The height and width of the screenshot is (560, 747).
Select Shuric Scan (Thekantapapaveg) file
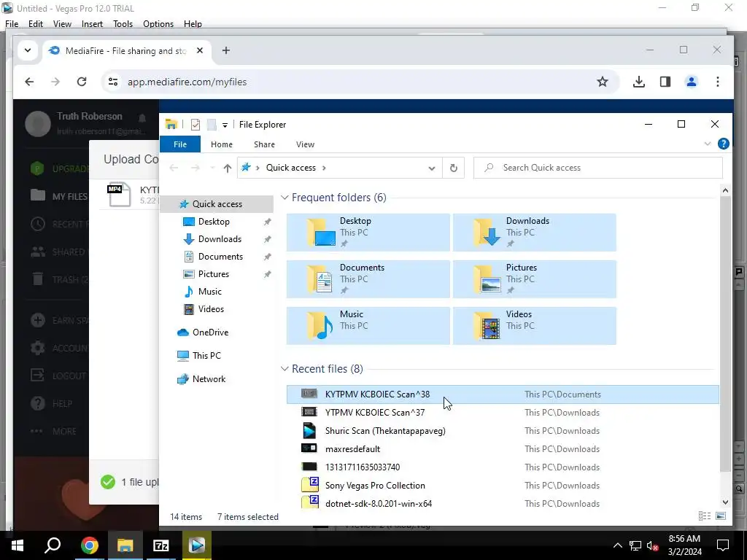[x=503, y=430]
